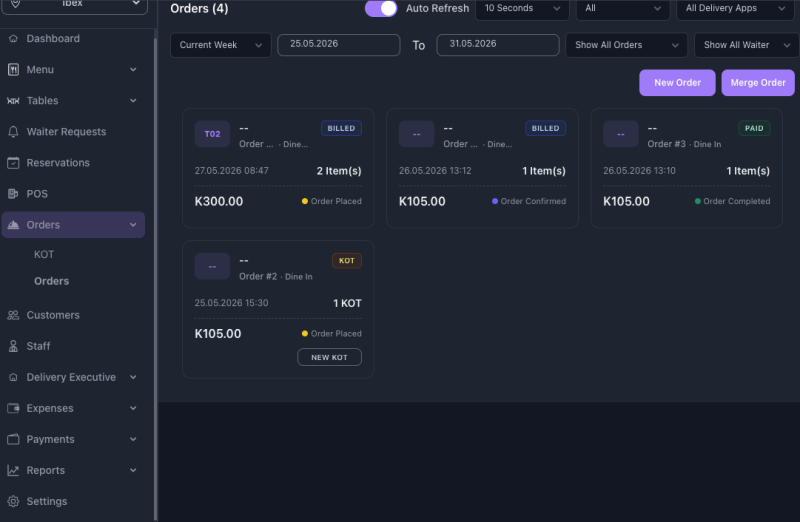Click the T02 table badge
800x522 pixels.
[212, 134]
